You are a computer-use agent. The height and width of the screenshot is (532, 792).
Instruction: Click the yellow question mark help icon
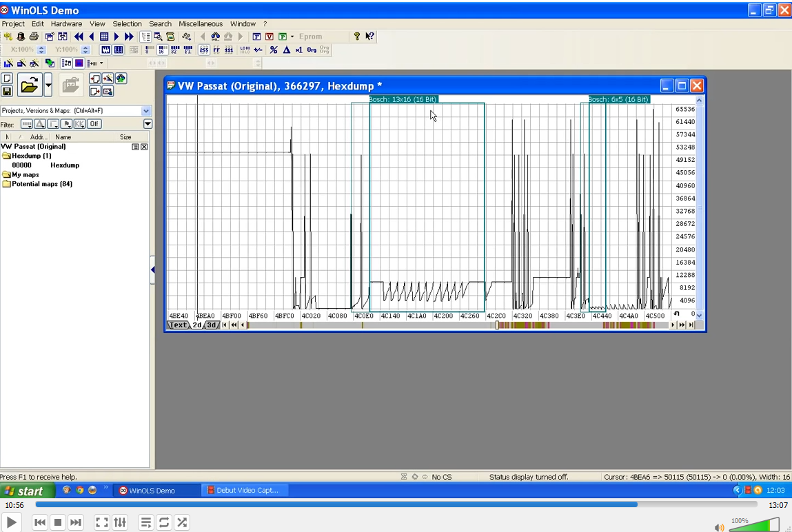click(x=357, y=37)
